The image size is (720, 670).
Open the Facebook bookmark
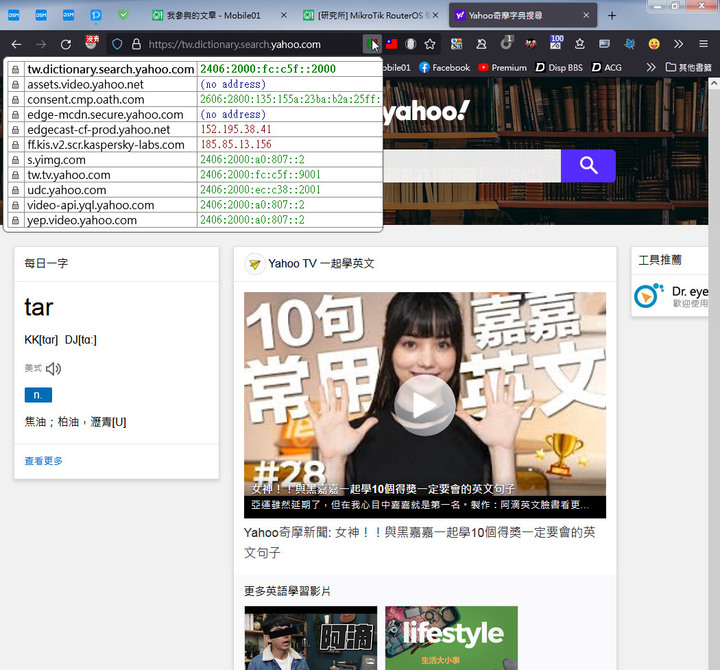tap(444, 68)
